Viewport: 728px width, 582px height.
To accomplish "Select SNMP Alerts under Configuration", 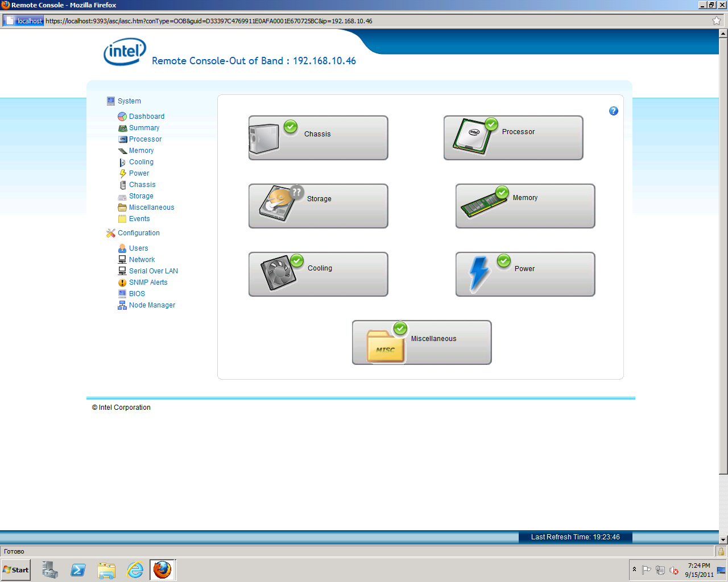I will [x=148, y=282].
